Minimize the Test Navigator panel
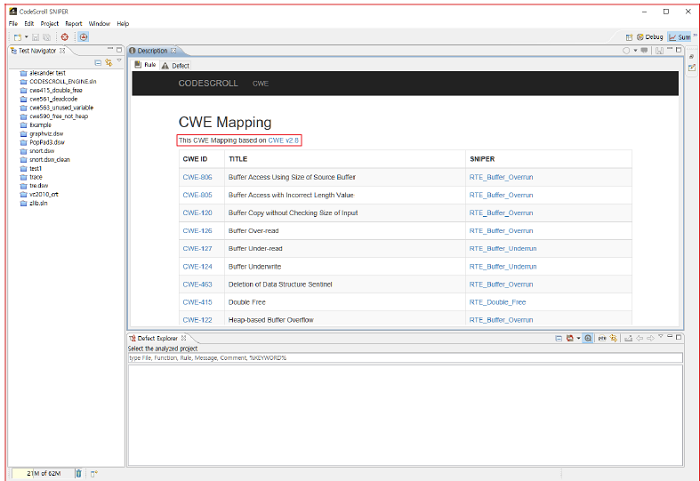This screenshot has width=700, height=481. pos(110,49)
